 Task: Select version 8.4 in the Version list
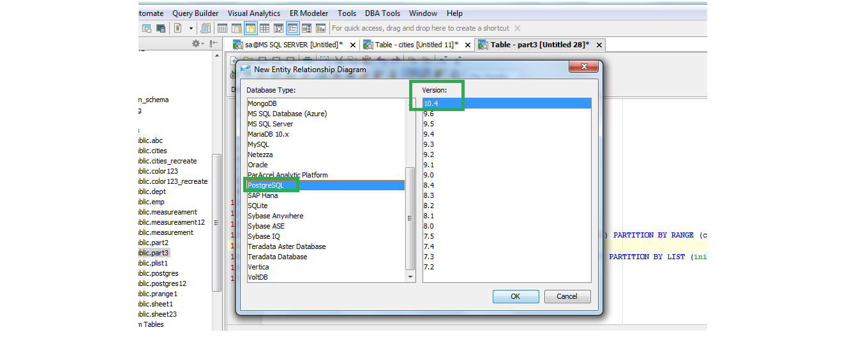coord(507,185)
